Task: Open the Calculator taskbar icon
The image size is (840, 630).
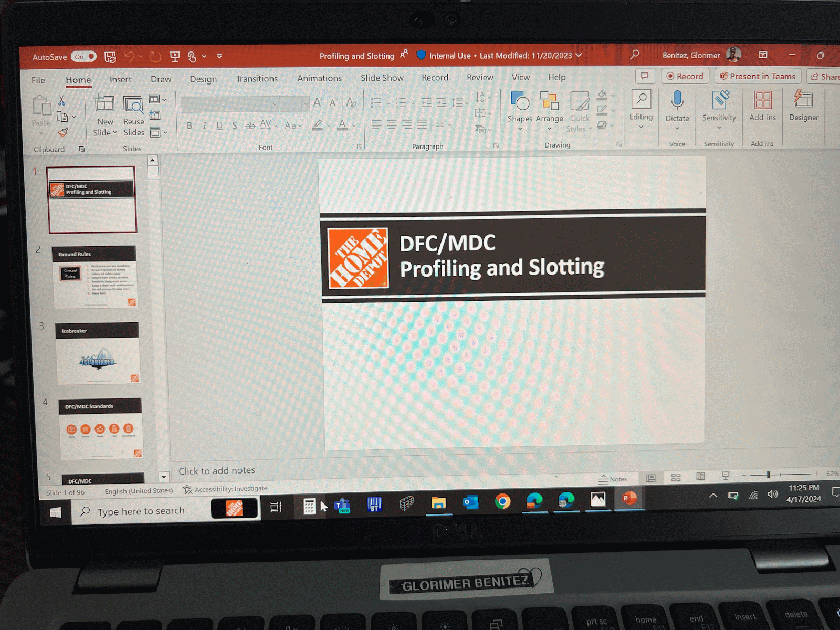Action: [309, 506]
